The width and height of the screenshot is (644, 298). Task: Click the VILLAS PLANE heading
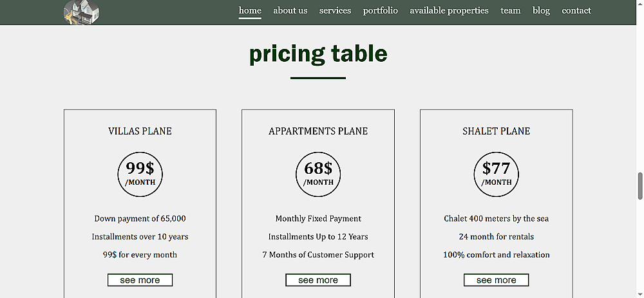pyautogui.click(x=140, y=131)
